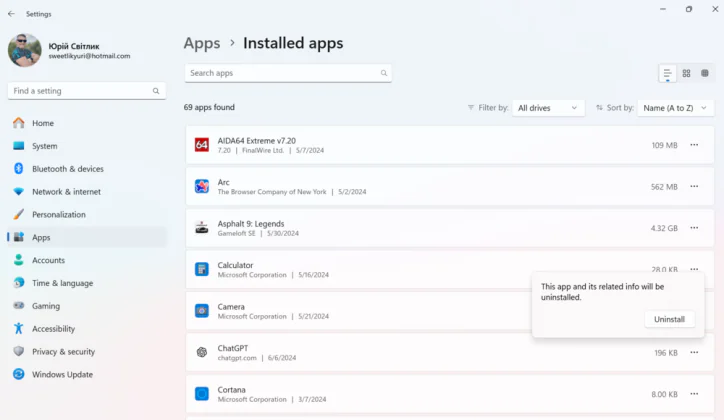Select the Camera app name

(x=231, y=307)
